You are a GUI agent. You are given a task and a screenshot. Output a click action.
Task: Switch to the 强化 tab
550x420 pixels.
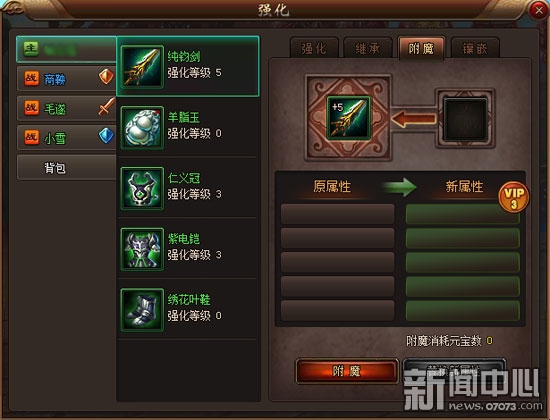coord(314,48)
